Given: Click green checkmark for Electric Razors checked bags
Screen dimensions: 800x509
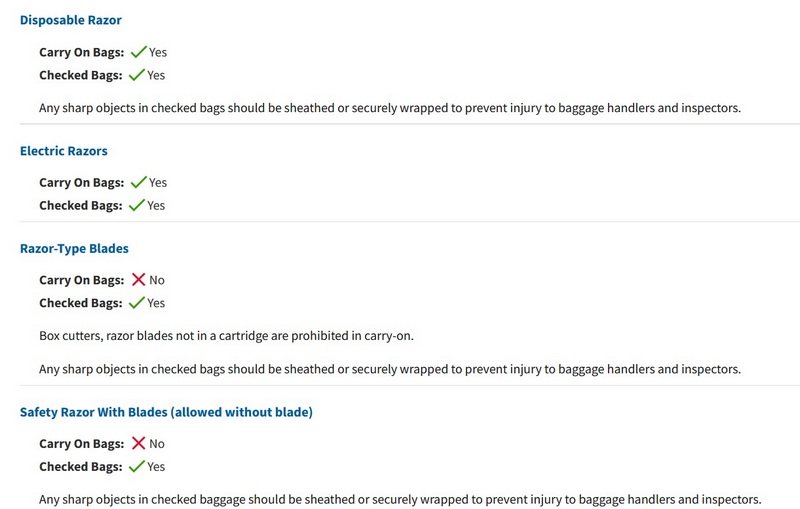Looking at the screenshot, I should (x=137, y=205).
